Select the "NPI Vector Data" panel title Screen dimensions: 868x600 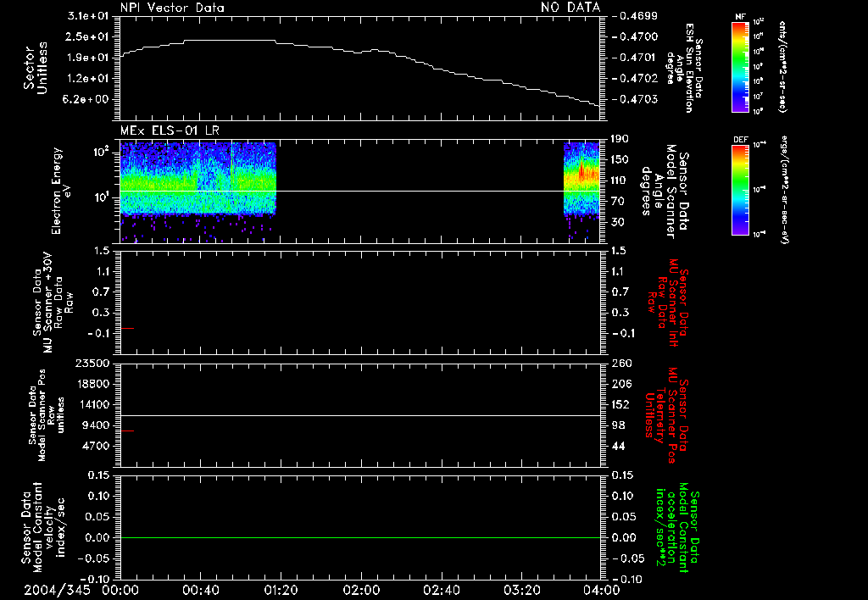coord(172,8)
